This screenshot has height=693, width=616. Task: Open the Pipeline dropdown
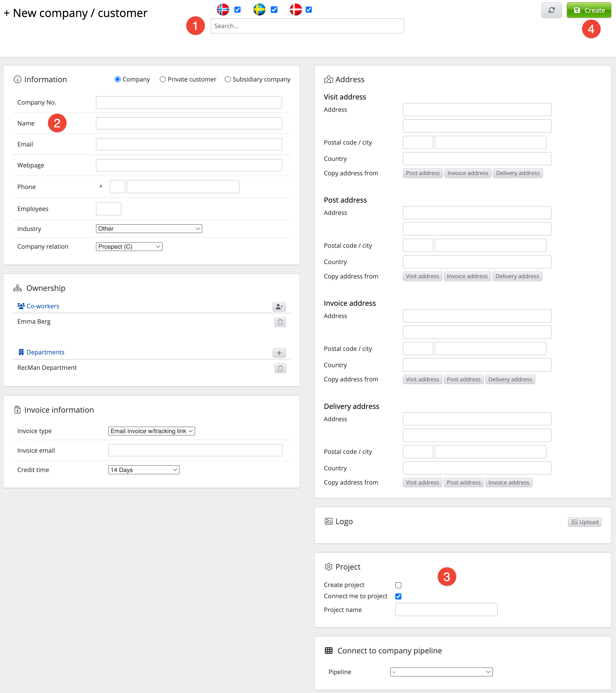[441, 672]
